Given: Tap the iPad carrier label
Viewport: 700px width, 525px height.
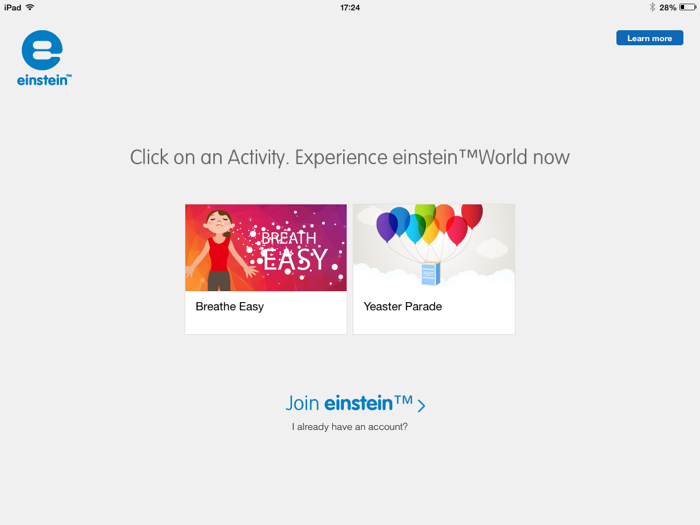Looking at the screenshot, I should click(12, 7).
